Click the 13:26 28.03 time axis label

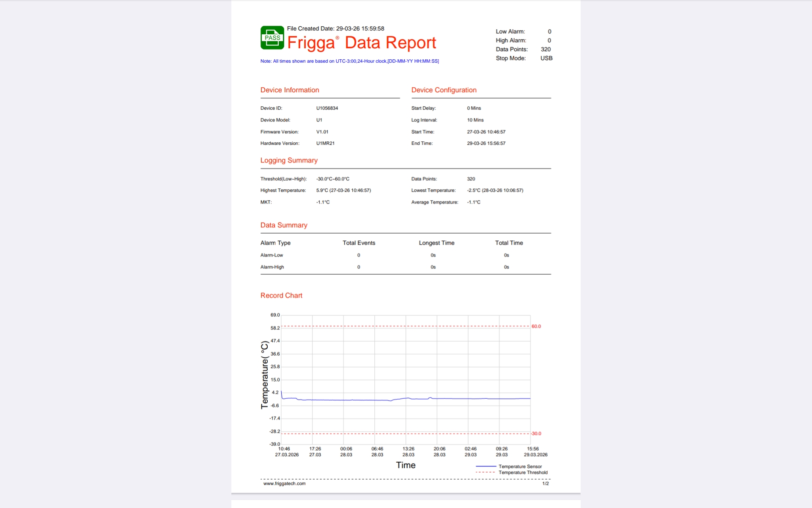point(408,452)
